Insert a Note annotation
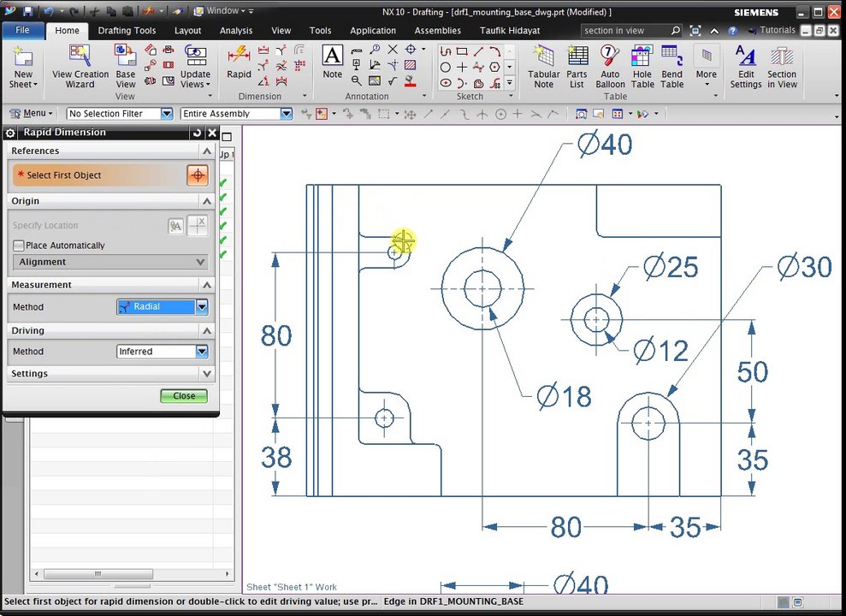 [333, 62]
